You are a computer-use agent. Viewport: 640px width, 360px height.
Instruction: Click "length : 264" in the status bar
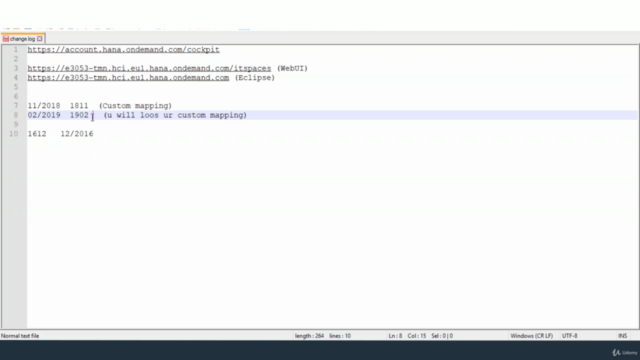pos(309,336)
